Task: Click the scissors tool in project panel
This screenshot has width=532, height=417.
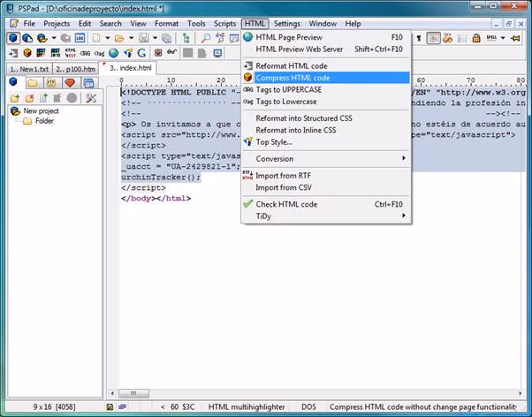Action: 91,98
